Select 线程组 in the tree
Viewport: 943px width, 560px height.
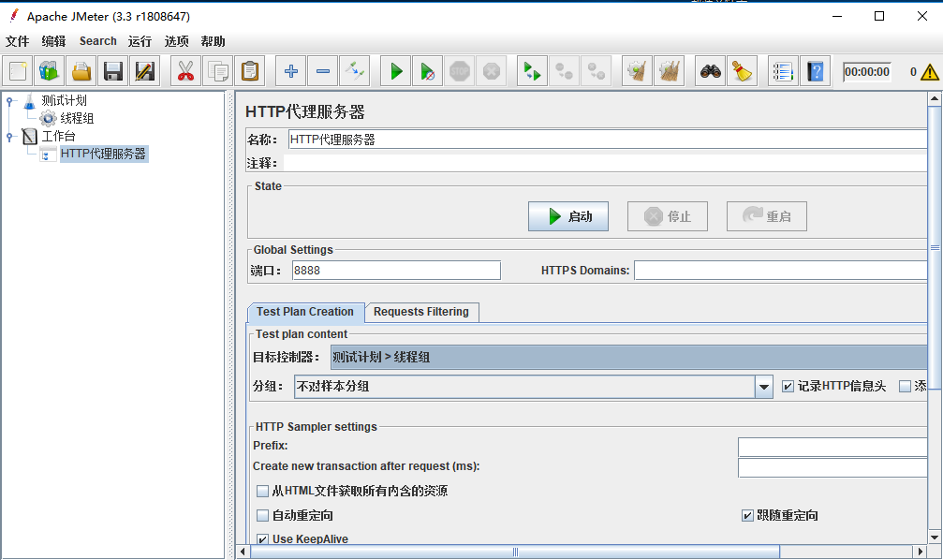click(x=77, y=118)
